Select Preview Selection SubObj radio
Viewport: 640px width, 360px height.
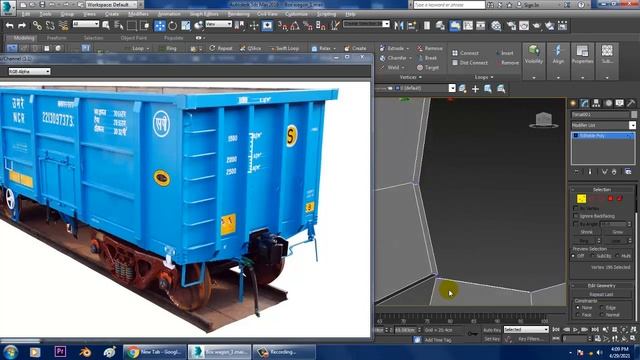click(x=593, y=256)
